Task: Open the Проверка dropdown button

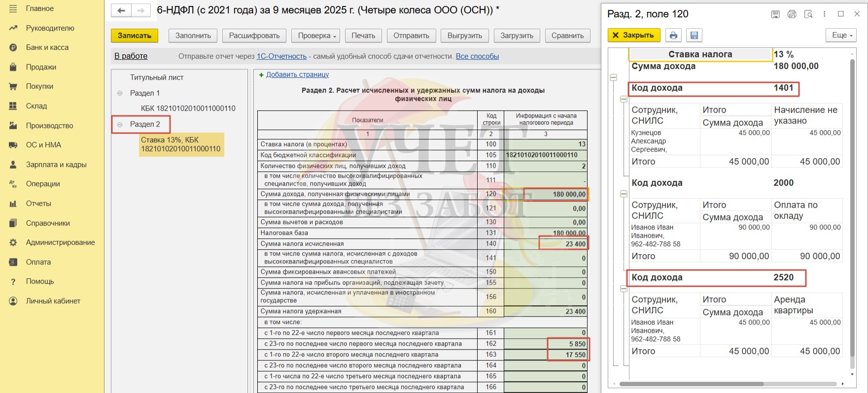Action: (x=316, y=35)
